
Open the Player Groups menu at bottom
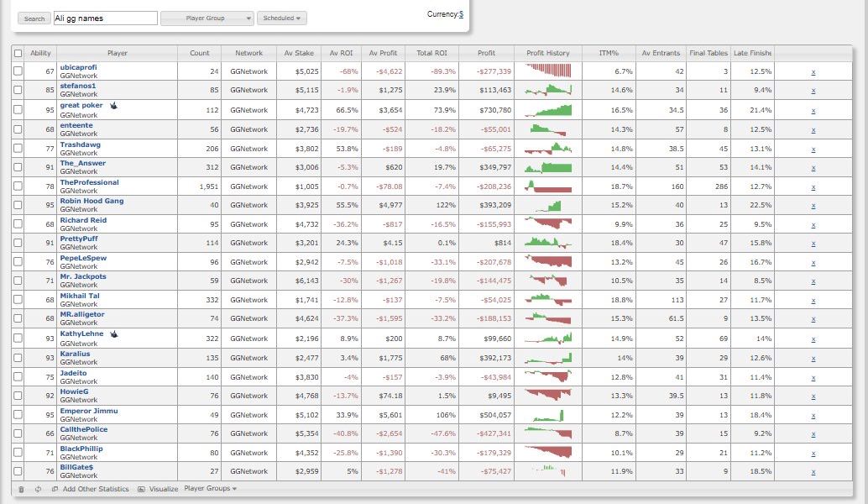pos(210,489)
